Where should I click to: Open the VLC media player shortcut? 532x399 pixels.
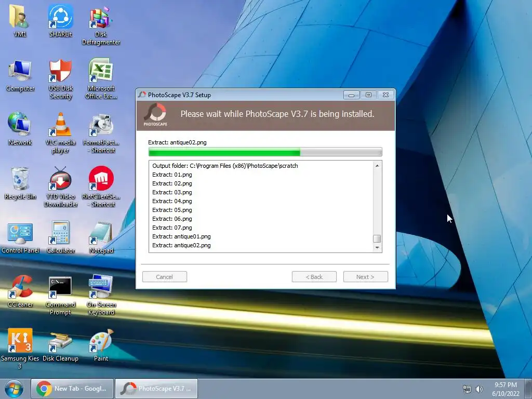[60, 133]
